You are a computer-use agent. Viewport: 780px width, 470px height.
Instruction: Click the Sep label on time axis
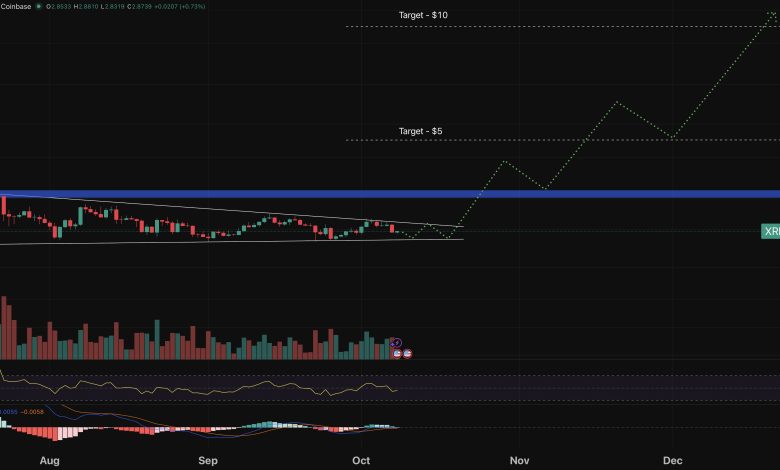207,461
